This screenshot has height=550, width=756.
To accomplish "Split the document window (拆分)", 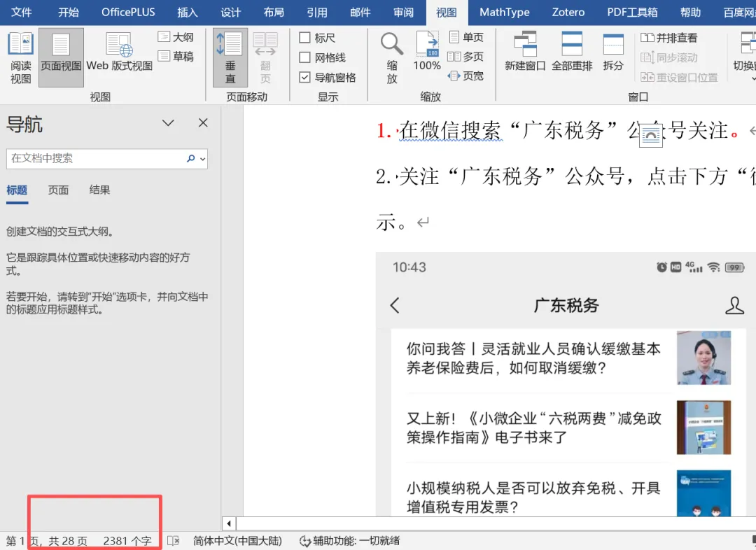I will point(613,51).
